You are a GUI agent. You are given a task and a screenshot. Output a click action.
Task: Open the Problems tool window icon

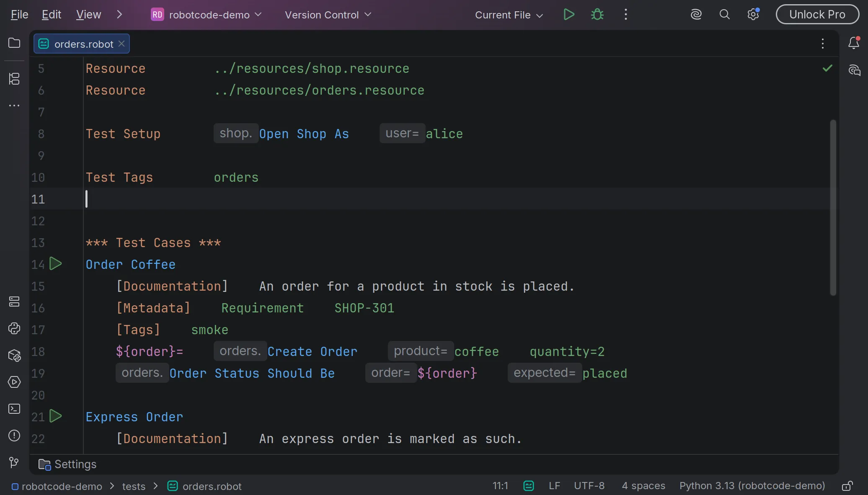click(x=14, y=436)
